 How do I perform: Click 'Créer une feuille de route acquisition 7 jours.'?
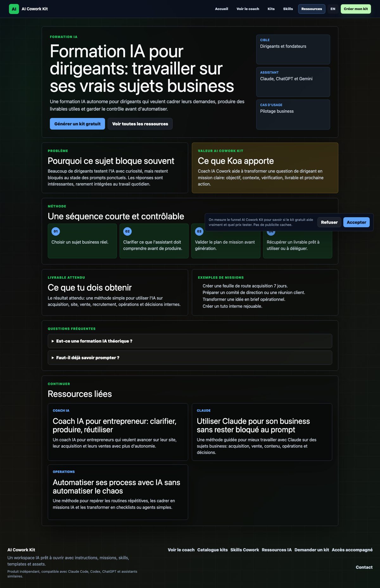(x=245, y=286)
